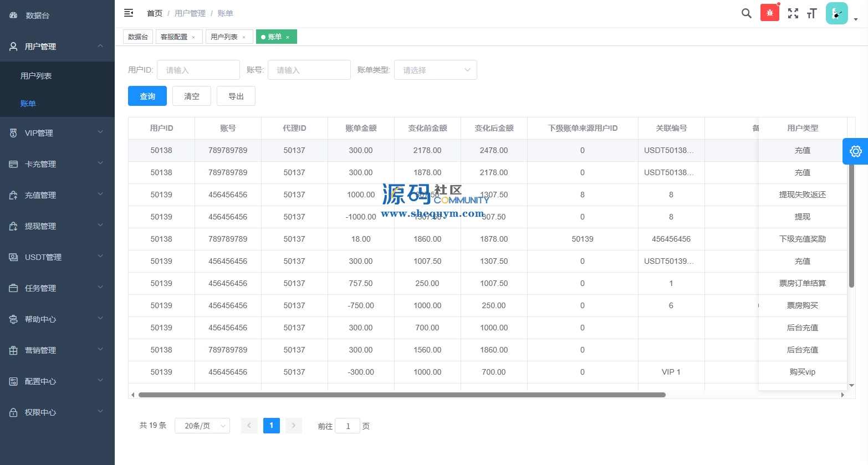Open the blue settings gear panel
Viewport: 868px width, 465px height.
(x=855, y=151)
